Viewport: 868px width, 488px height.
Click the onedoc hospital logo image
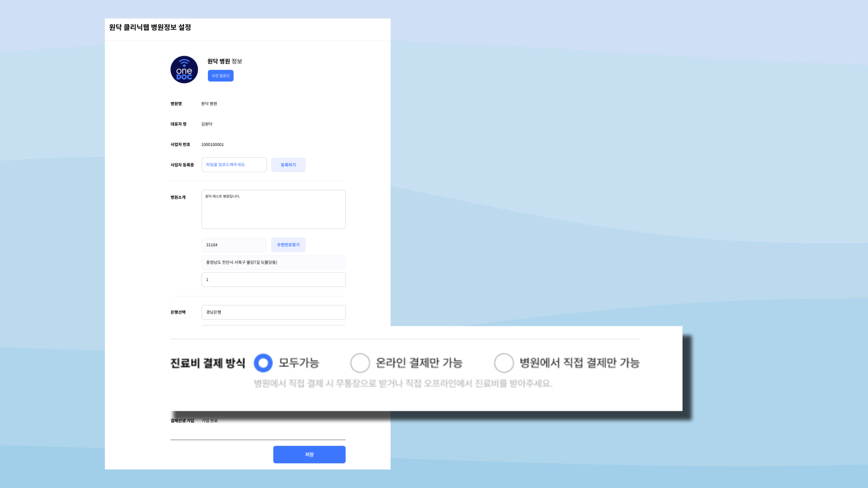point(184,70)
